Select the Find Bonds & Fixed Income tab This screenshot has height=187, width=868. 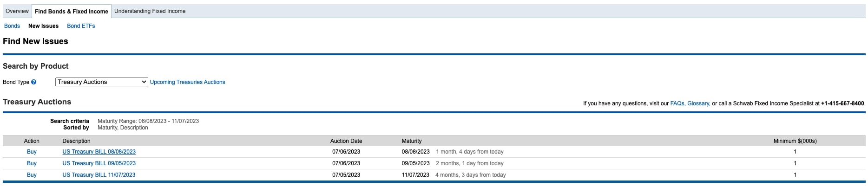click(x=72, y=12)
